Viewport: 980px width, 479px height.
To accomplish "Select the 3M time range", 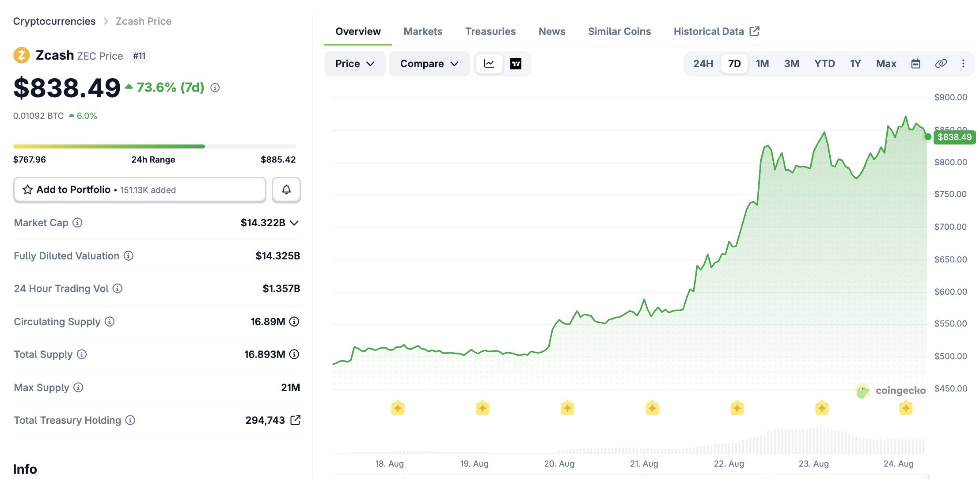I will [x=791, y=64].
